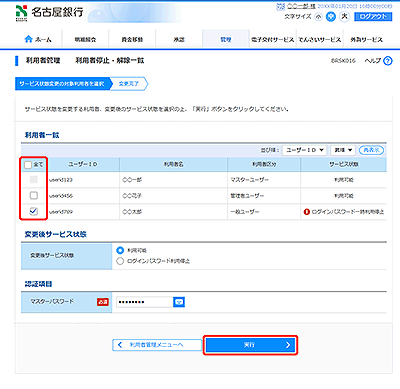
Task: Check the second user row checkbox
Action: click(34, 195)
